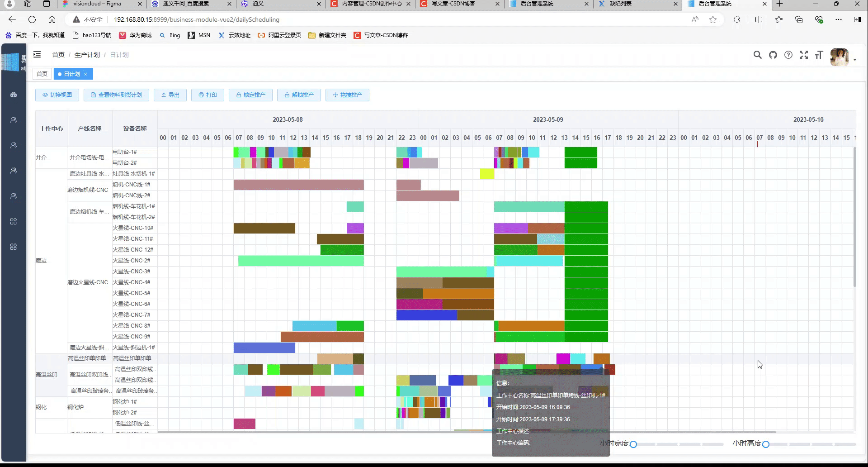Click 锁定排产 button

(251, 95)
